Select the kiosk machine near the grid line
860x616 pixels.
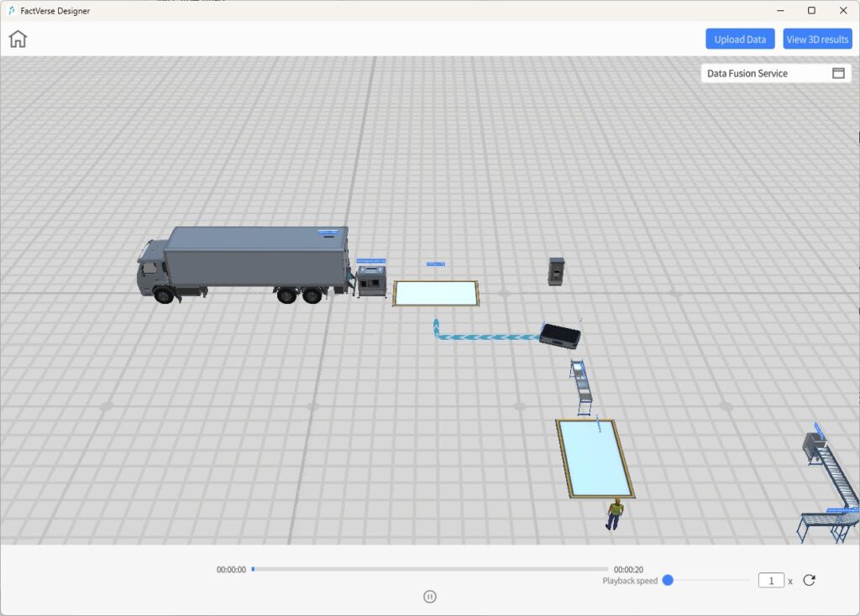(556, 271)
